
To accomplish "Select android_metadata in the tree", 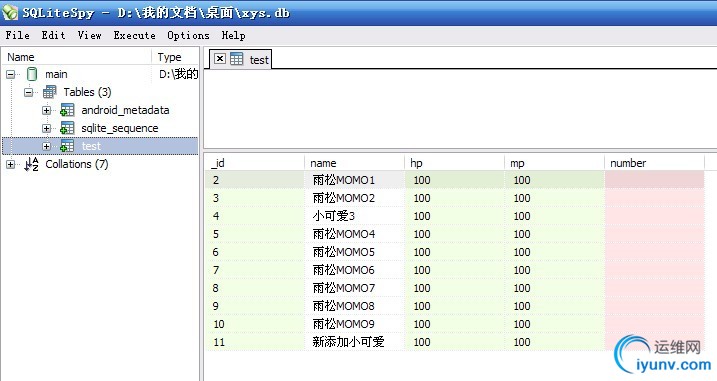I will click(x=125, y=110).
